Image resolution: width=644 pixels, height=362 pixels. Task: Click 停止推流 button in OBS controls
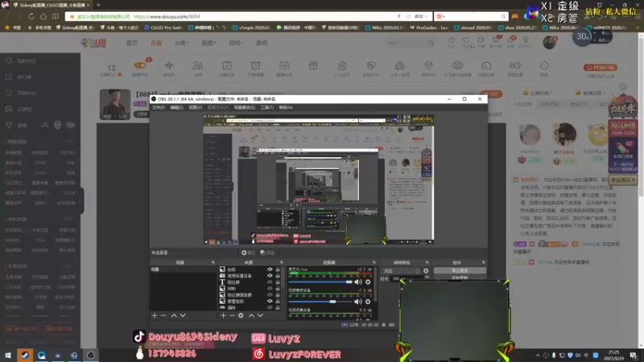coord(460,271)
